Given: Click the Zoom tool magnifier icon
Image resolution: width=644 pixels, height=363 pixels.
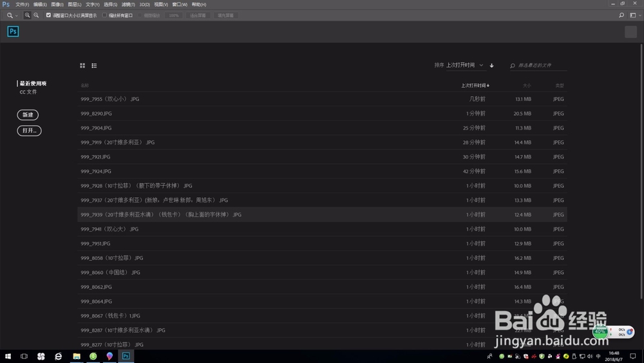Looking at the screenshot, I should pos(10,15).
